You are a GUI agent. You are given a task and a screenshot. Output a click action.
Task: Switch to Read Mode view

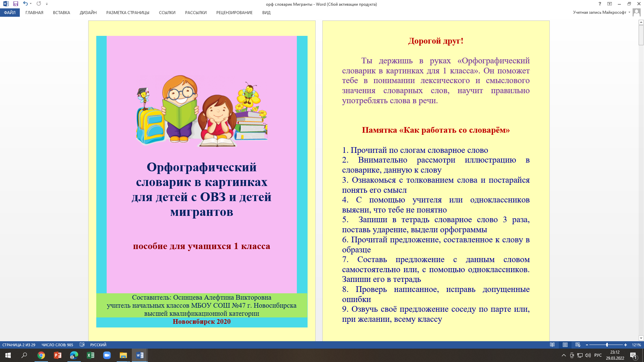click(552, 345)
